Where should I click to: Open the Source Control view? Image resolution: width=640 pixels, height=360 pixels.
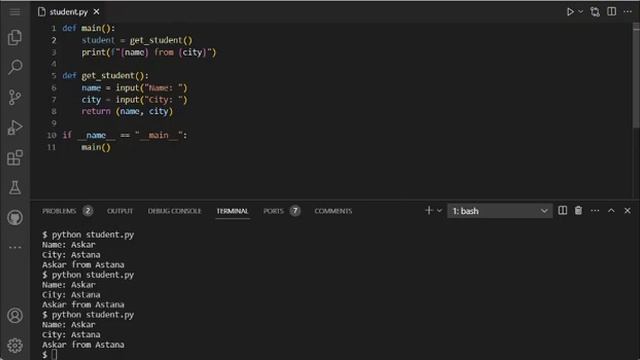15,97
